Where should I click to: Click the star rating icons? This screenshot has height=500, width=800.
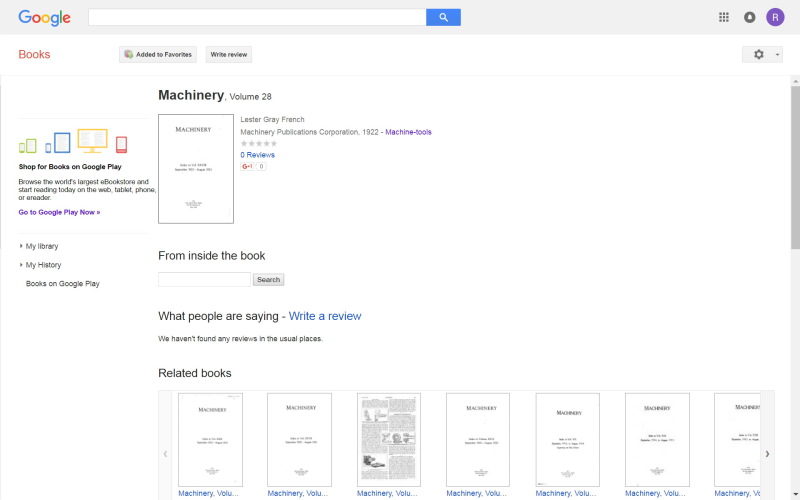click(259, 143)
